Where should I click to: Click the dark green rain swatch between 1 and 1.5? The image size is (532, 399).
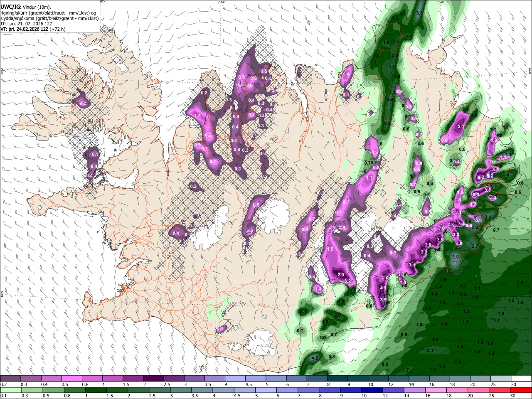point(96,390)
